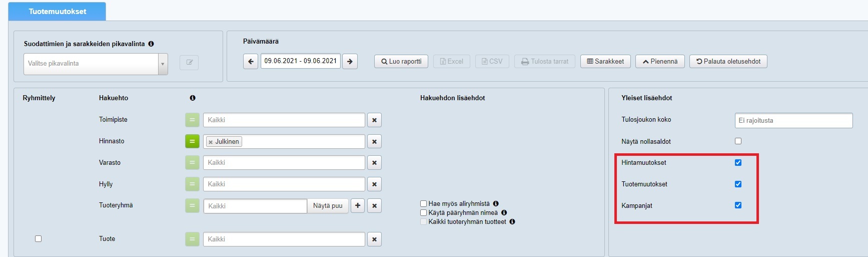Clear the Hinnasto filter with X button
Screen dimensions: 868x257
tap(374, 142)
